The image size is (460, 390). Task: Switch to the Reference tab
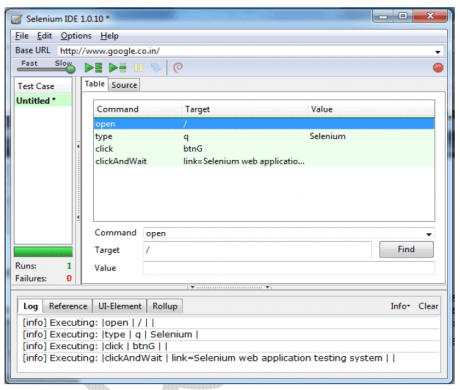[68, 306]
